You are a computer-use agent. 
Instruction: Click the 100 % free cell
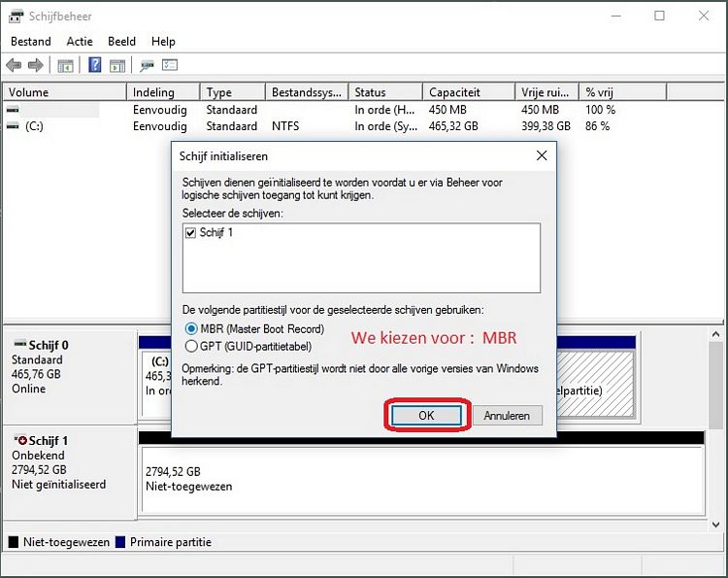coord(600,110)
